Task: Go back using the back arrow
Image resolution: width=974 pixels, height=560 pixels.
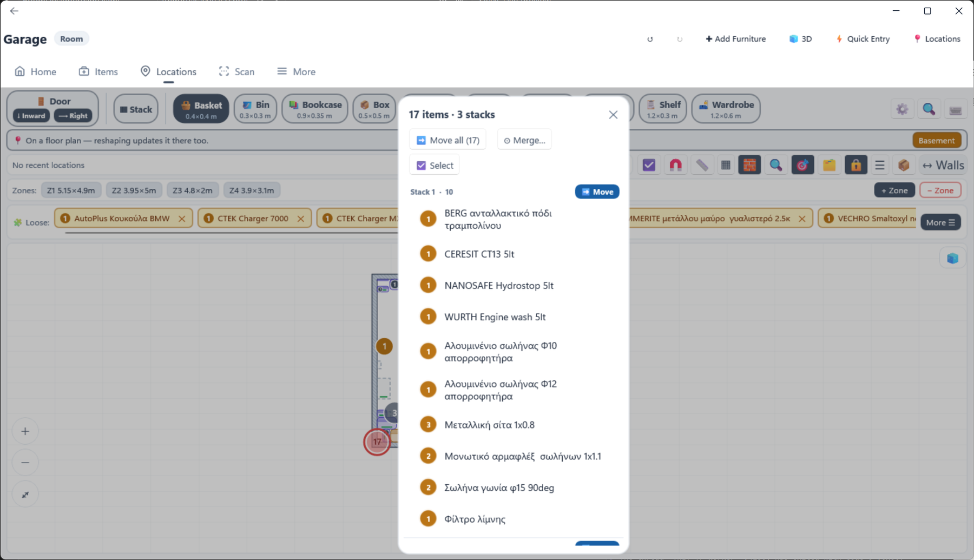Action: tap(14, 11)
